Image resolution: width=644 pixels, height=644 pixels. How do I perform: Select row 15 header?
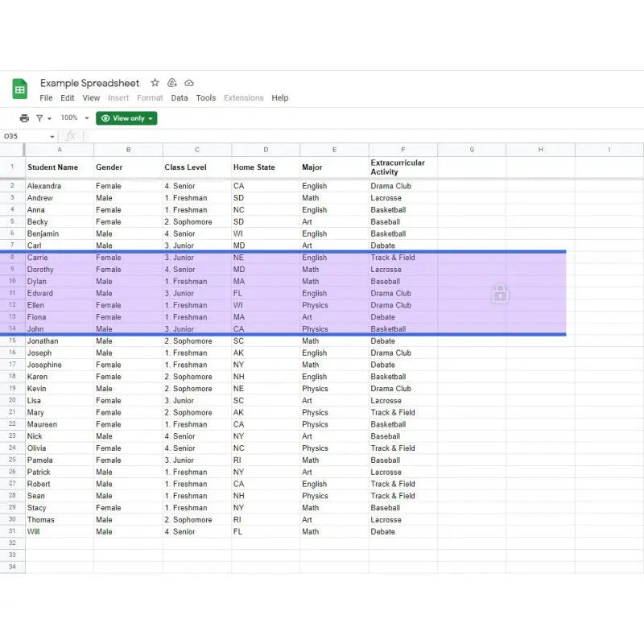(12, 341)
